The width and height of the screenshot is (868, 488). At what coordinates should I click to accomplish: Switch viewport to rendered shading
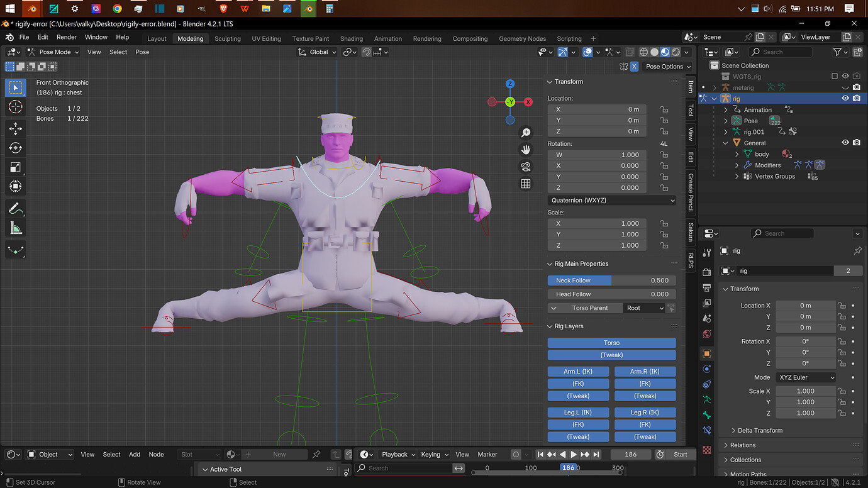click(676, 52)
